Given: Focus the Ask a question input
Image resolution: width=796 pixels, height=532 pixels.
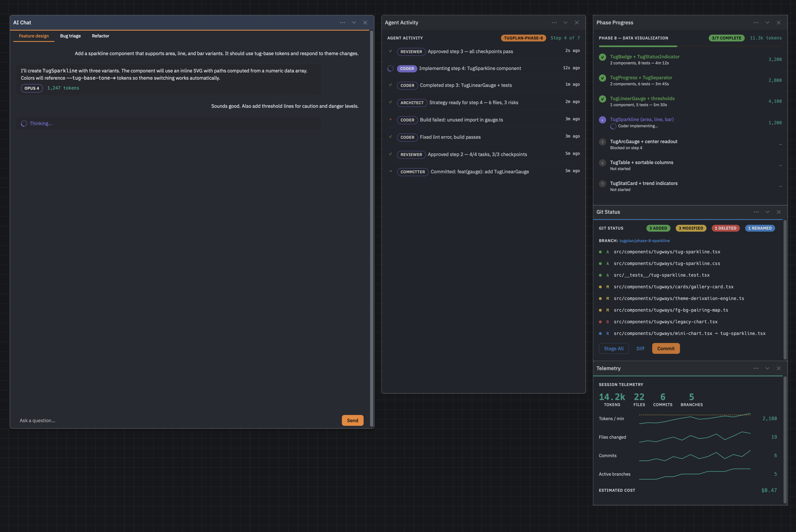Looking at the screenshot, I should click(179, 420).
